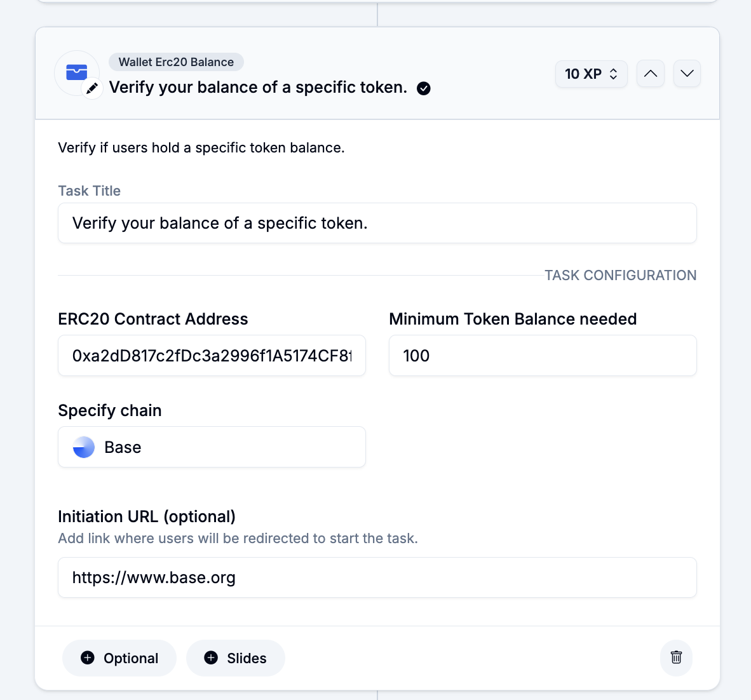751x700 pixels.
Task: Click the Initiation URL input field
Action: point(377,578)
